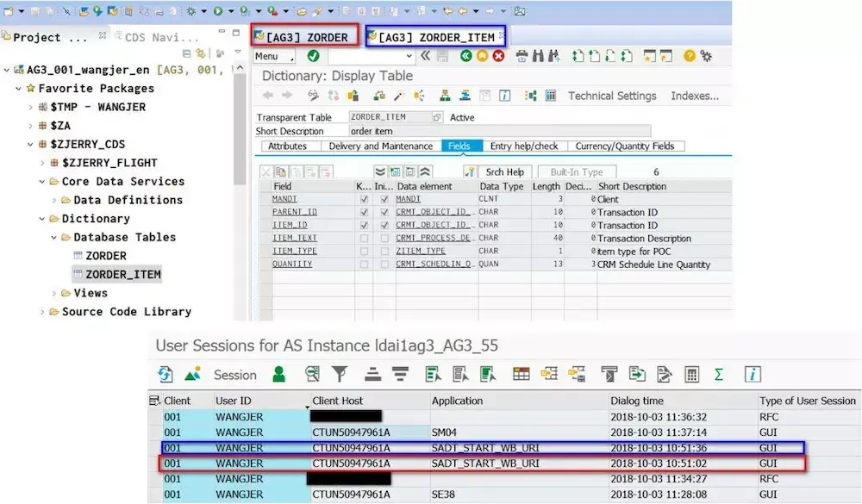Toggle the Key checkbox for ITEM_TEXT field

[x=364, y=238]
